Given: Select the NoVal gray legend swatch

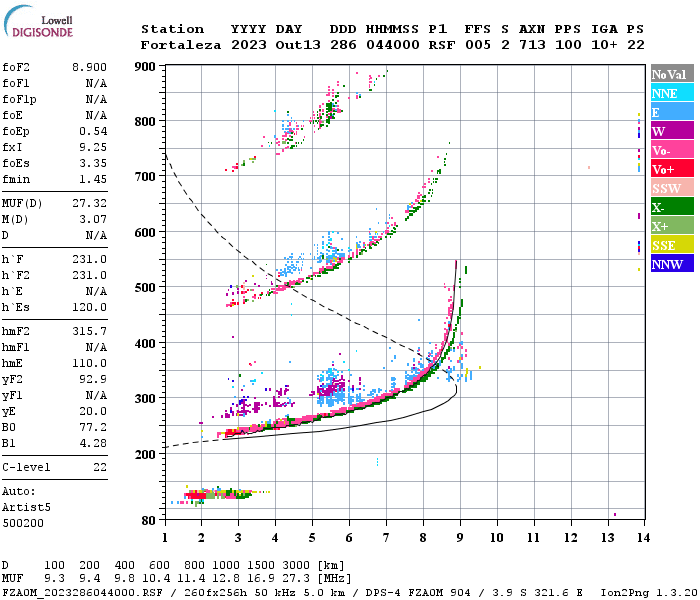Looking at the screenshot, I should coord(672,74).
